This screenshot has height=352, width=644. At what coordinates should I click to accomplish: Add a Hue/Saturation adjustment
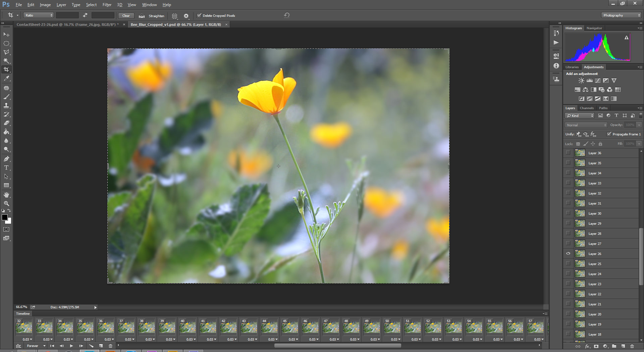577,90
